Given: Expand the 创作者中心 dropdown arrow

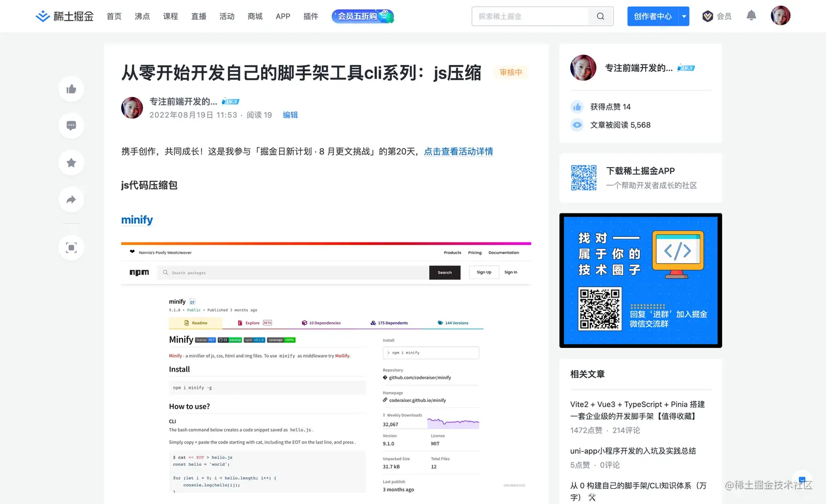Looking at the screenshot, I should pyautogui.click(x=684, y=16).
